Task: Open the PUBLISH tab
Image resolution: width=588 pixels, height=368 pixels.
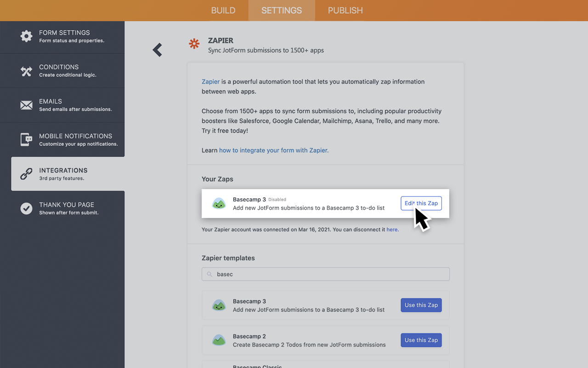Action: tap(345, 10)
